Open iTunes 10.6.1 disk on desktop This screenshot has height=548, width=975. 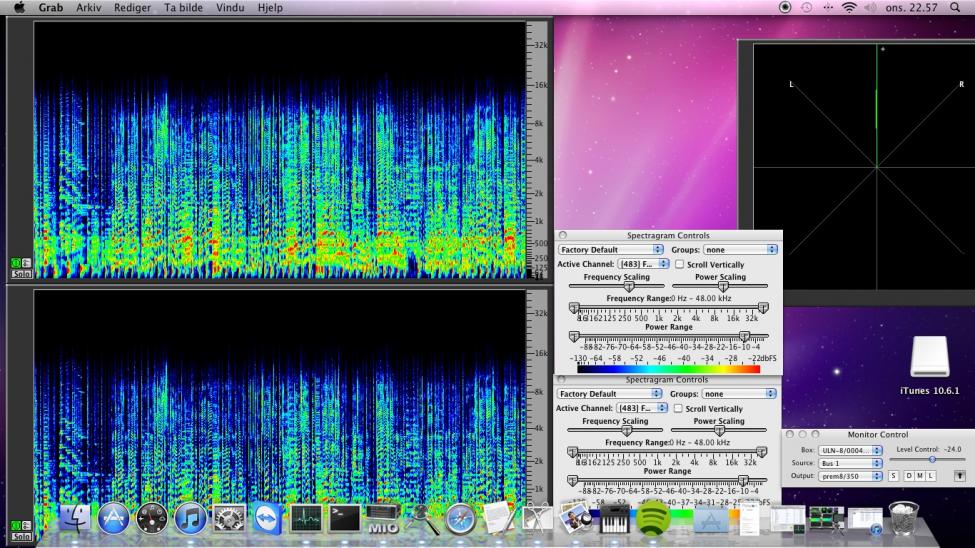click(930, 365)
